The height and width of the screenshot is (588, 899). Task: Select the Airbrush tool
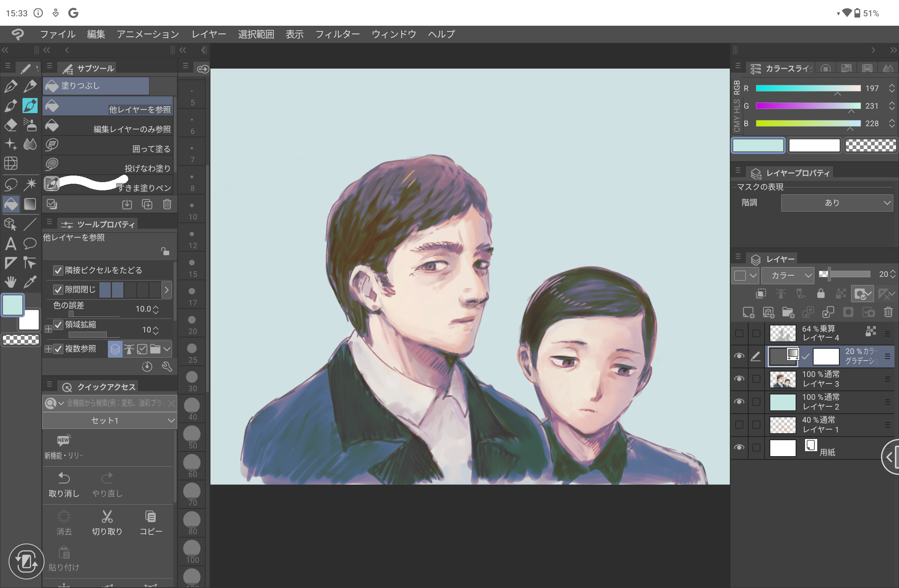(30, 125)
